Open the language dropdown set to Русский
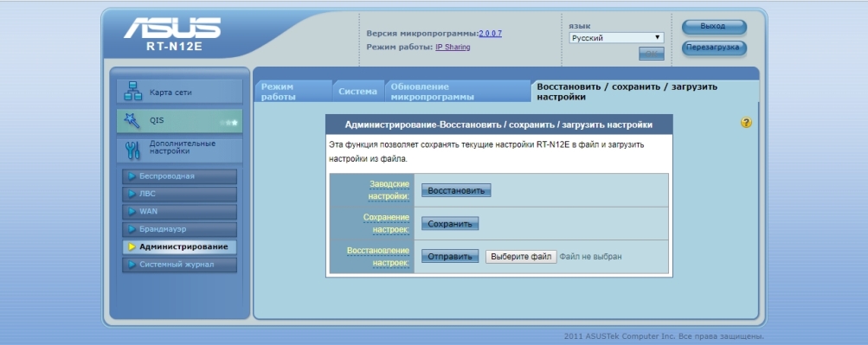Screen dimensions: 868x345 pyautogui.click(x=616, y=37)
